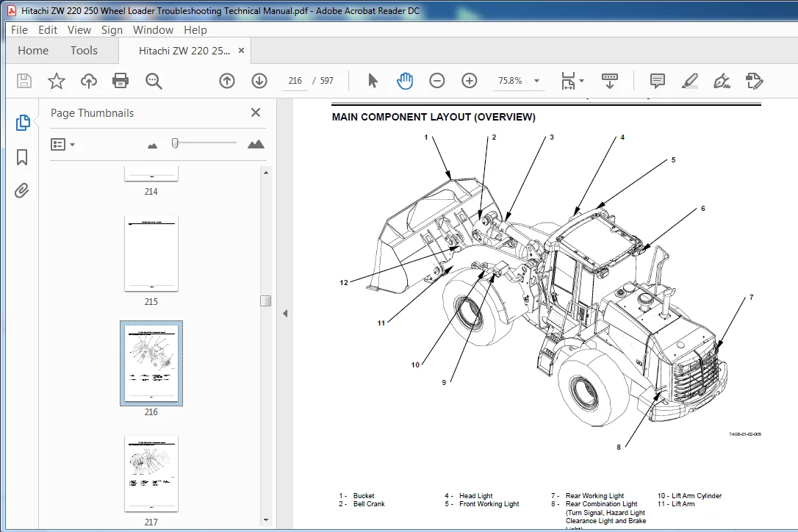Click the '2 - Bell Crank' legend entry
Image resolution: width=798 pixels, height=532 pixels.
click(x=362, y=504)
